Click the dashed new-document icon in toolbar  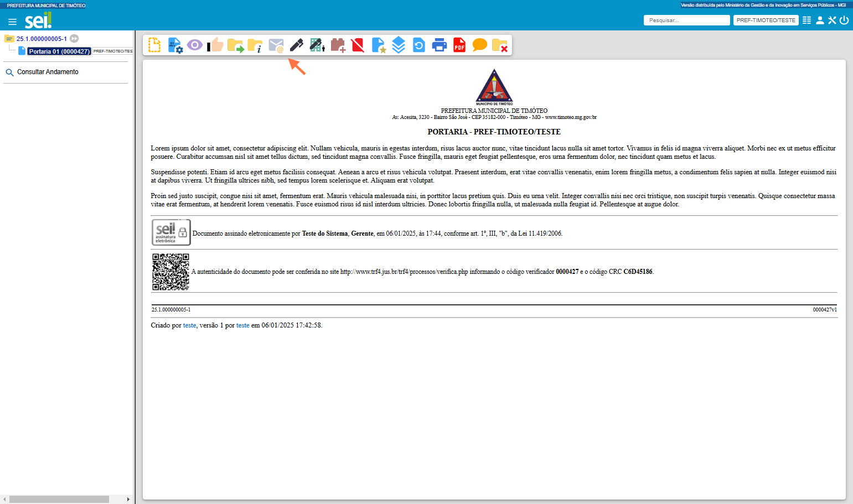[154, 45]
